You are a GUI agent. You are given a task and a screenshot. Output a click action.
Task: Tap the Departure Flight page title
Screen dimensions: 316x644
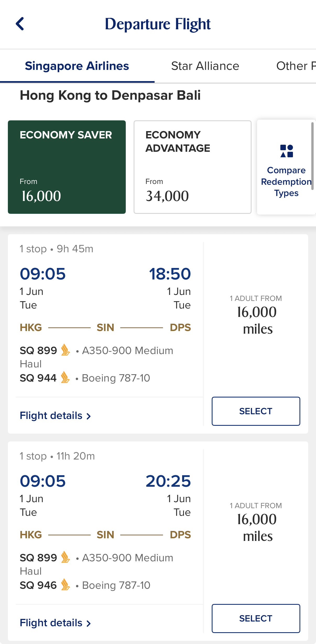(x=158, y=24)
